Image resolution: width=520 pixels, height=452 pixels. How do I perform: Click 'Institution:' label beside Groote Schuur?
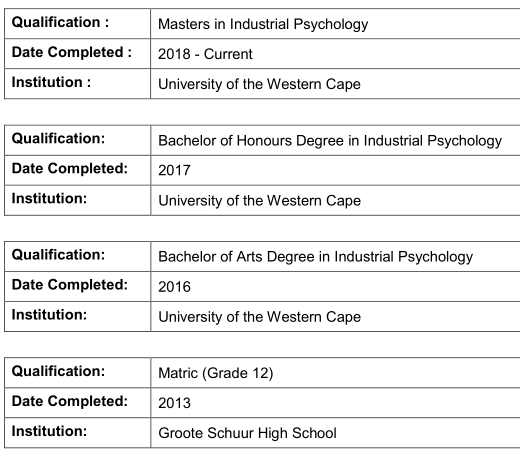(49, 431)
